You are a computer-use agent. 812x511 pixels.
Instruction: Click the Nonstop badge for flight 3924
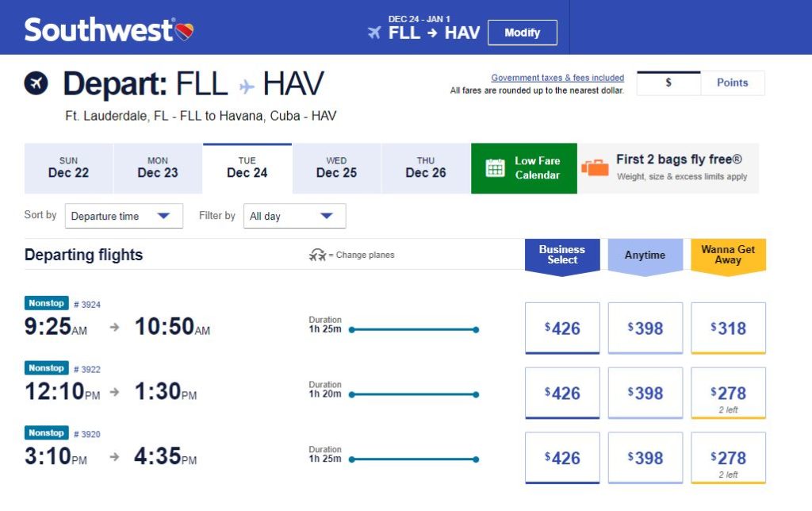point(47,303)
